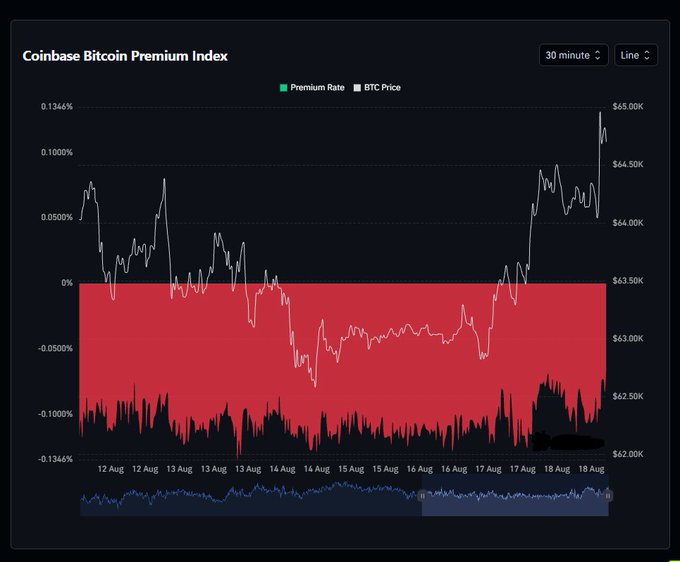680x562 pixels.
Task: Click the first 14 Aug date label
Action: pyautogui.click(x=282, y=469)
